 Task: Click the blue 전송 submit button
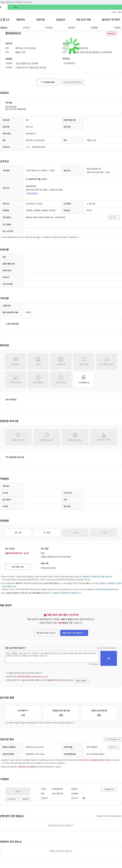pyautogui.click(x=109, y=658)
